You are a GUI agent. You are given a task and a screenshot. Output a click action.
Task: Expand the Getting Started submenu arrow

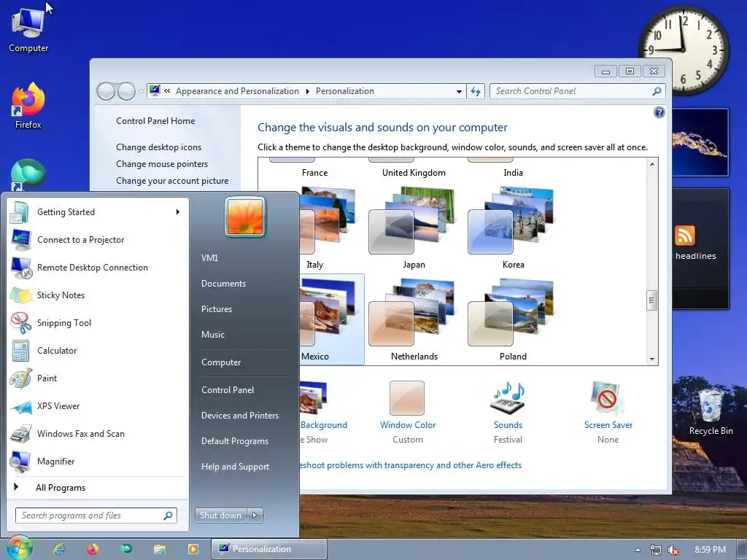(178, 212)
